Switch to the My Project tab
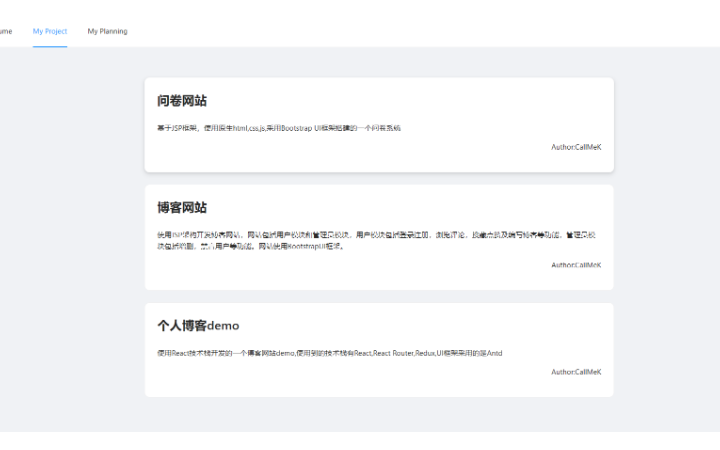Viewport: 720px width, 450px height. 50,31
